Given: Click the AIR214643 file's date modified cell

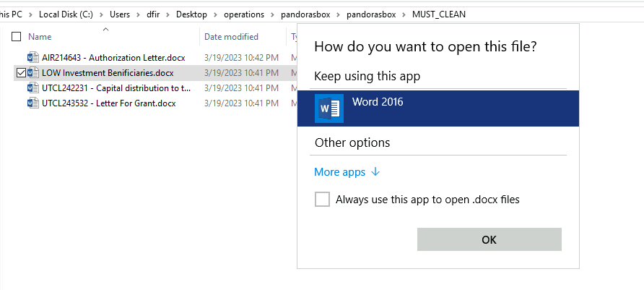Looking at the screenshot, I should [240, 57].
